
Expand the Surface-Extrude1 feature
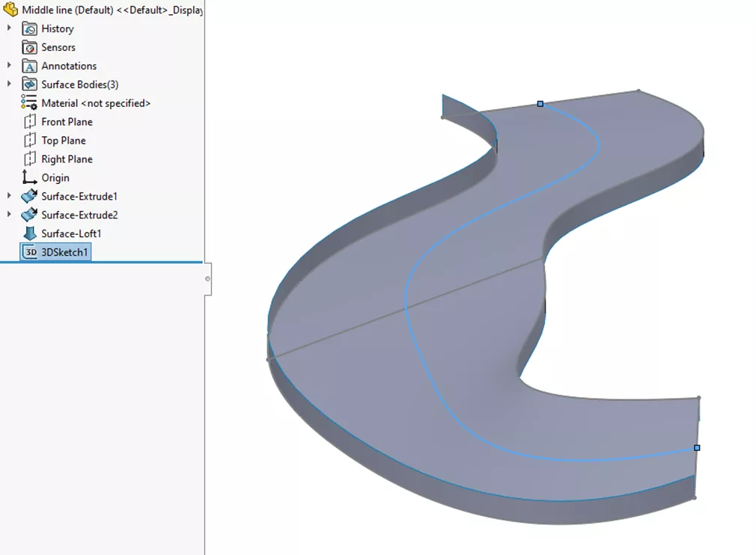(x=8, y=196)
